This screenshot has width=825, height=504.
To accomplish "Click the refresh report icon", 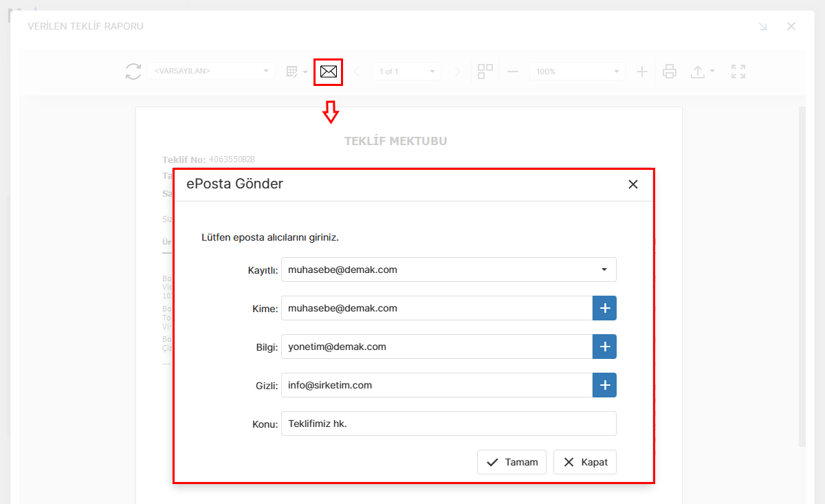I will tap(133, 72).
